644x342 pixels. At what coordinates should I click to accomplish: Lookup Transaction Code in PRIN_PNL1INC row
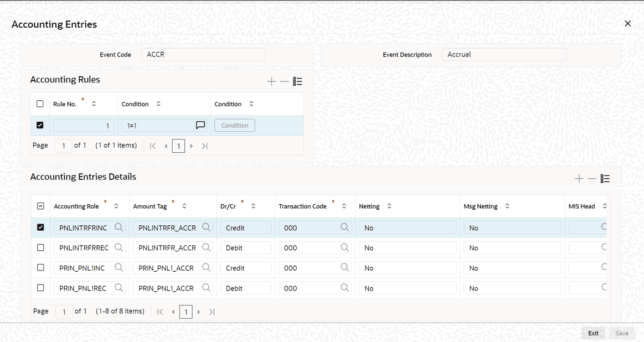pos(344,267)
